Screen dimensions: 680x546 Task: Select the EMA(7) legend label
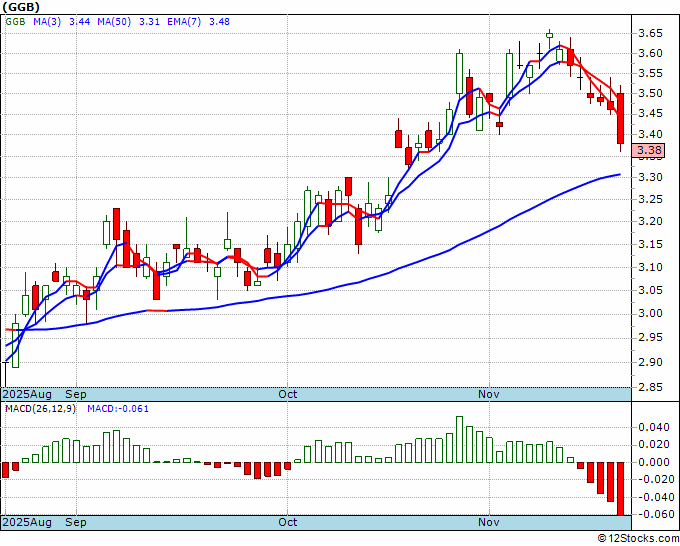click(x=184, y=21)
